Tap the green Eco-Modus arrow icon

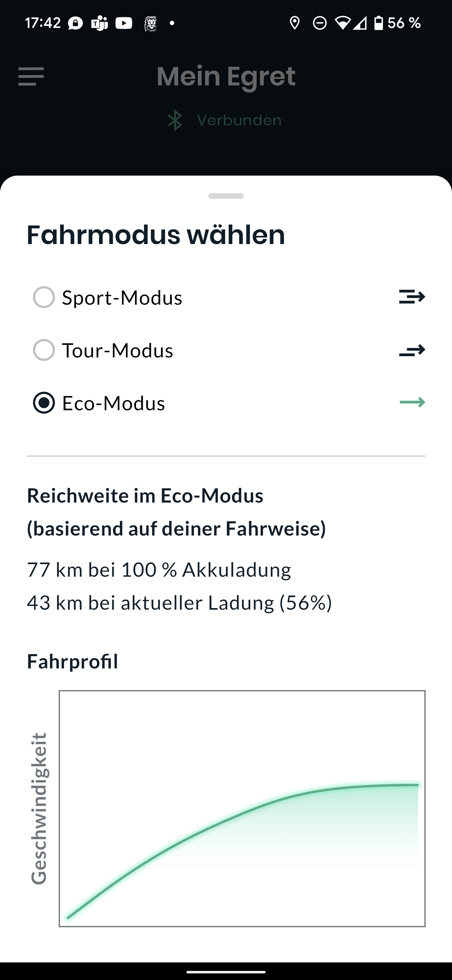pyautogui.click(x=412, y=402)
